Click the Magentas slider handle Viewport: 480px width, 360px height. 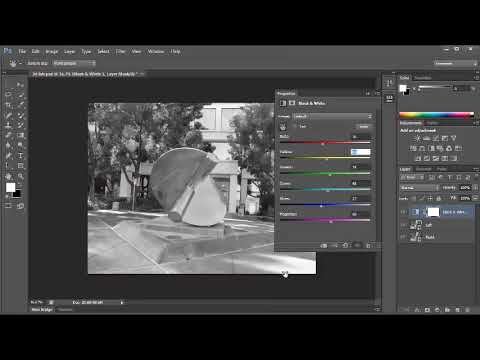tap(331, 221)
